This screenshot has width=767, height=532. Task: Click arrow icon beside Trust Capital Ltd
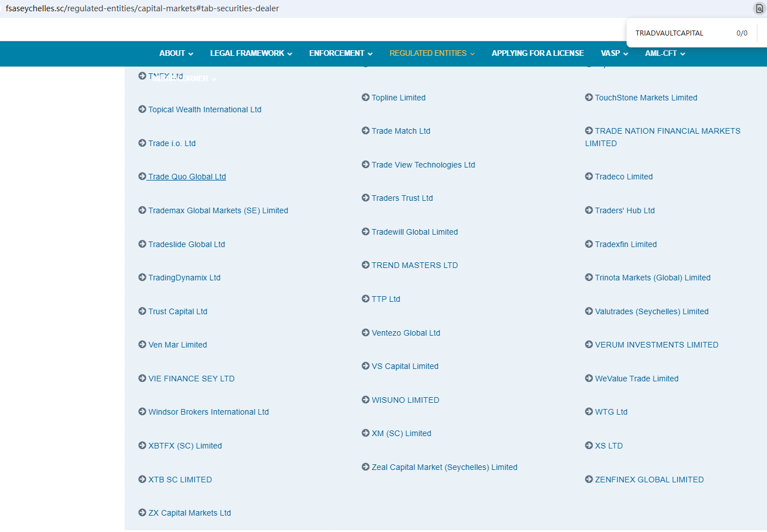tap(142, 311)
